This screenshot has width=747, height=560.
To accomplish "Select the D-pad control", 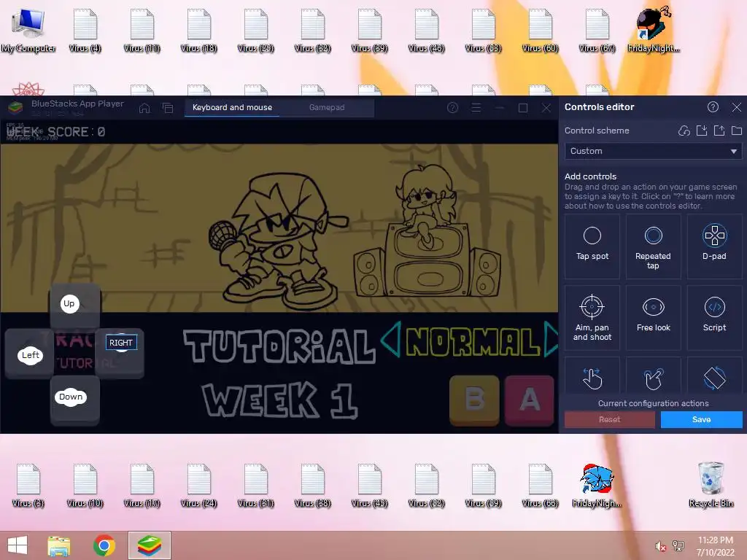I will point(714,246).
